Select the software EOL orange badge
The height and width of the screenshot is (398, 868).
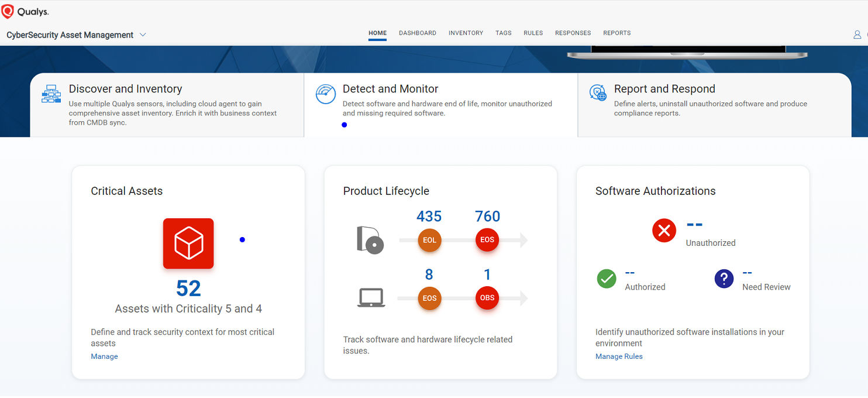coord(429,240)
